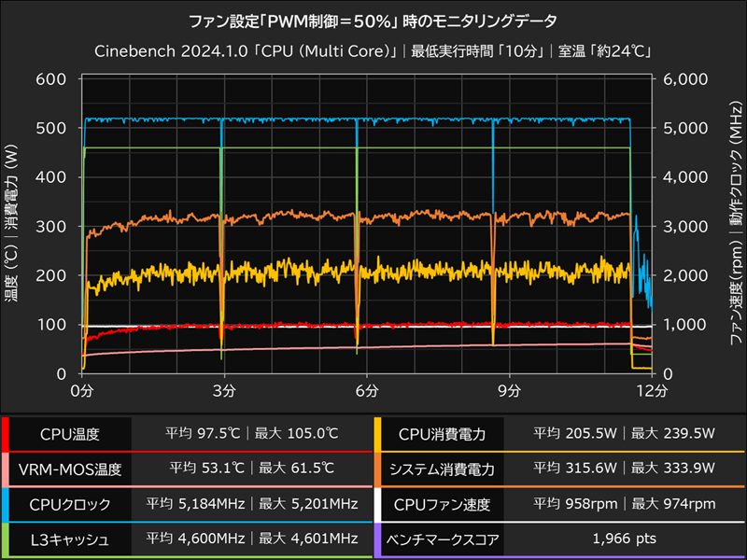Click the yellow color bar beside CPU消費電力
The height and width of the screenshot is (560, 747).
(x=379, y=433)
